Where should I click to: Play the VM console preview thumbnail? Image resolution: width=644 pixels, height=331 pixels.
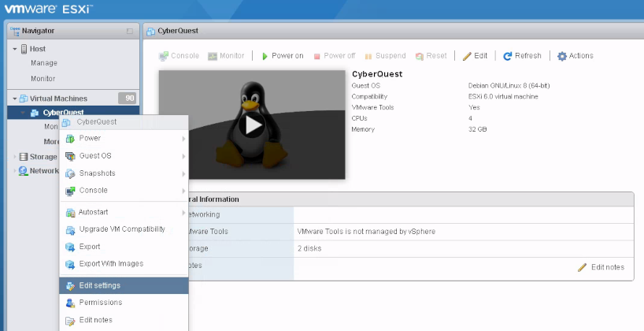coord(251,125)
